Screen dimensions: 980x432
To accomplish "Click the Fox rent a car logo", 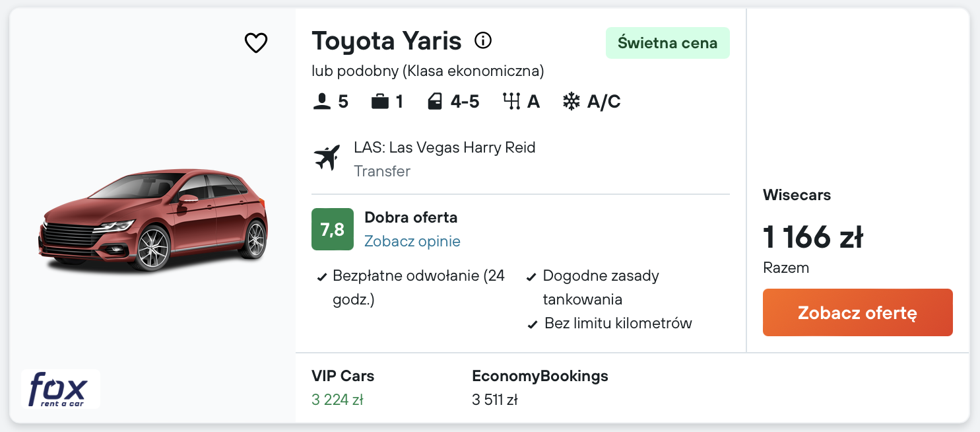I will pos(61,389).
